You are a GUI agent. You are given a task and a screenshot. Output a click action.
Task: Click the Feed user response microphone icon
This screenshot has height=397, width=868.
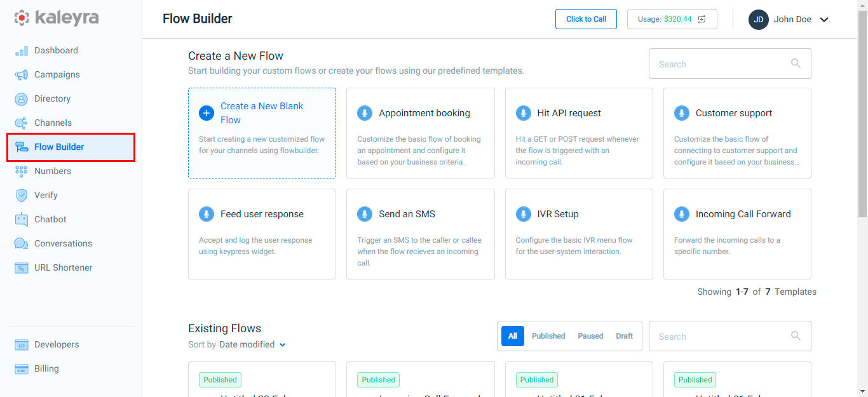coord(207,214)
